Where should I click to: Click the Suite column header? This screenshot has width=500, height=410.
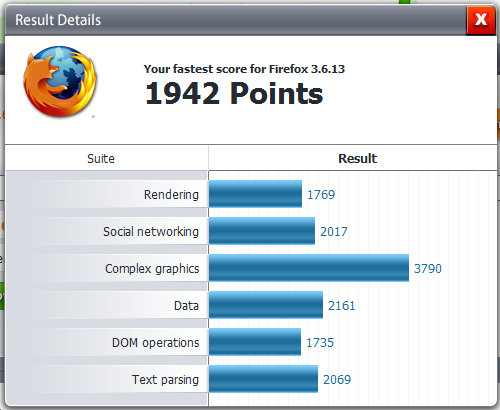(x=101, y=158)
